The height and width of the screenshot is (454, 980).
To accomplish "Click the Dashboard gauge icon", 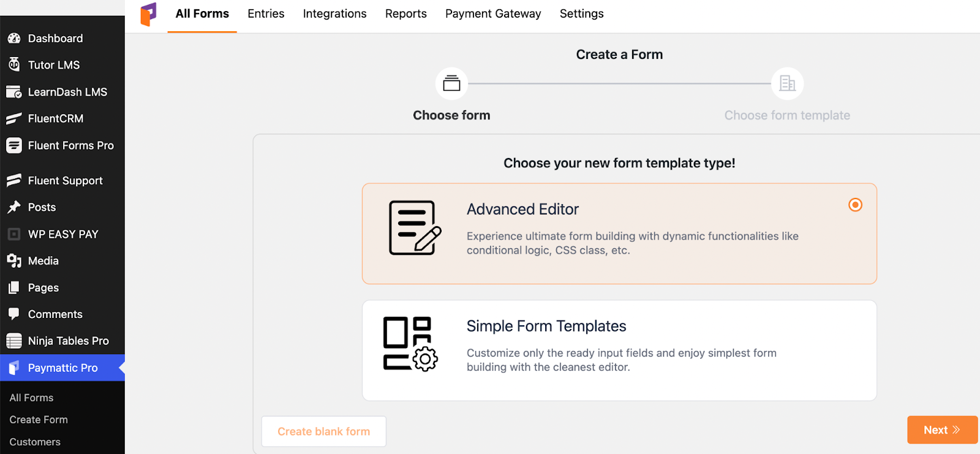I will 13,38.
